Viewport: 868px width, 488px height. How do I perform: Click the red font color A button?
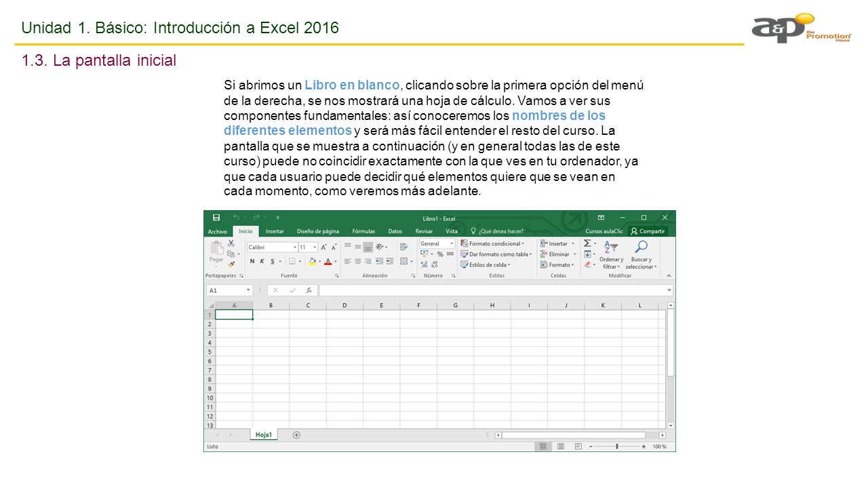click(x=328, y=261)
